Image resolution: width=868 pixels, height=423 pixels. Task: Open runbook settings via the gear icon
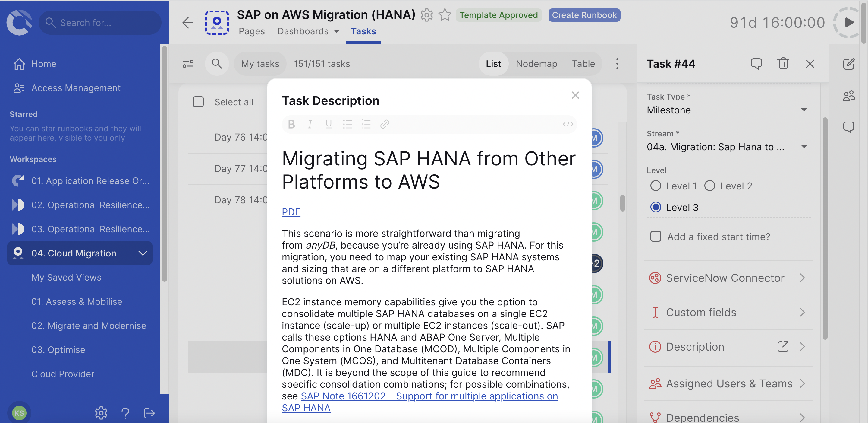(426, 15)
